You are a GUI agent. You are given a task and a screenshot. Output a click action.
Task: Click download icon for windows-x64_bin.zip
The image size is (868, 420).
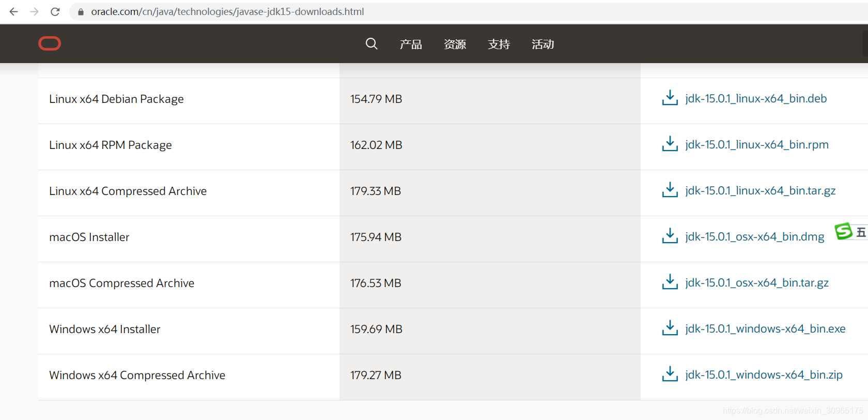coord(670,374)
